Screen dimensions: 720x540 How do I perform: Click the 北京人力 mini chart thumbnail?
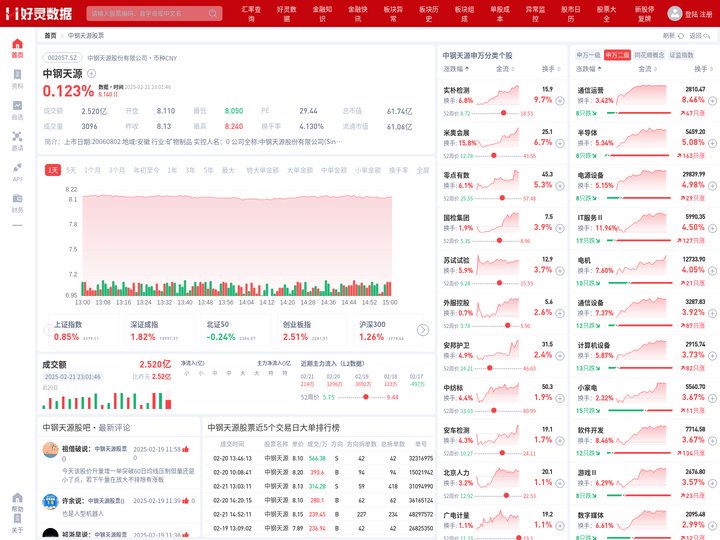point(498,477)
